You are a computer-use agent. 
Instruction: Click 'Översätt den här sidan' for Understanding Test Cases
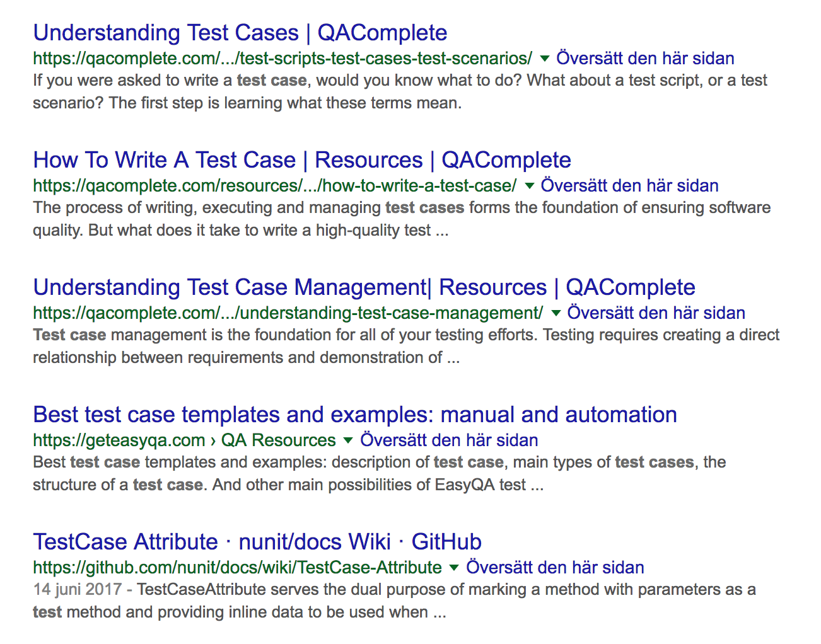click(x=645, y=59)
